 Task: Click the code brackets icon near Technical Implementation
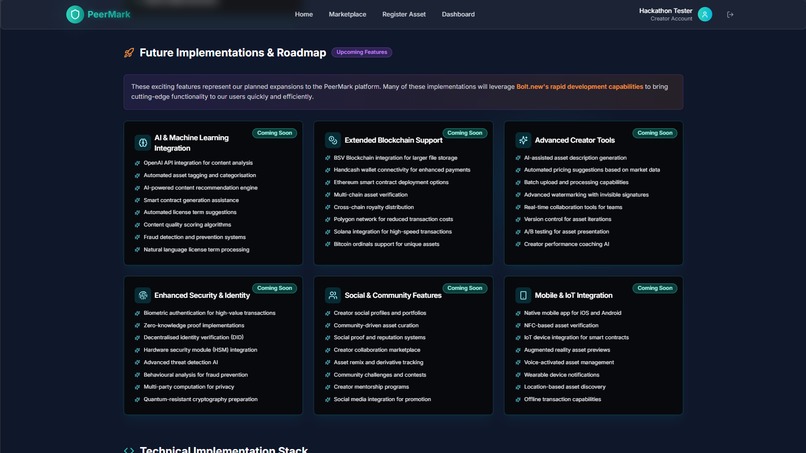(129, 450)
